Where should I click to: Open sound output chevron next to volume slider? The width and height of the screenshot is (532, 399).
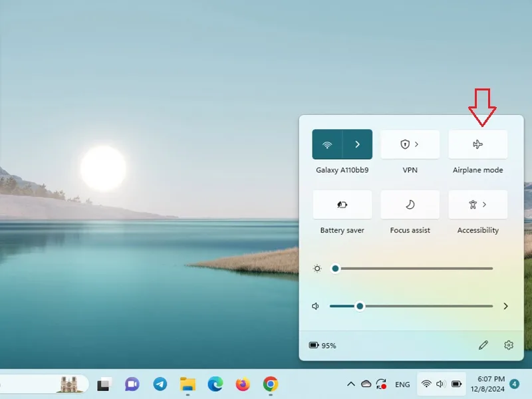tap(505, 306)
